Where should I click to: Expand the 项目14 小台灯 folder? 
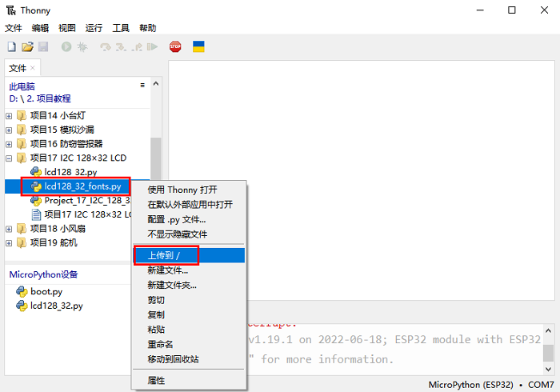tap(9, 116)
